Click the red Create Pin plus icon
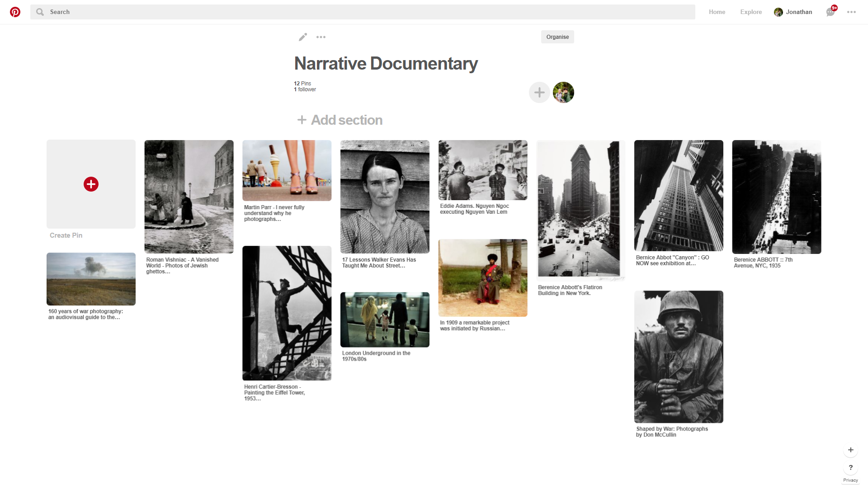Screen dimensions: 868x488 click(x=91, y=184)
